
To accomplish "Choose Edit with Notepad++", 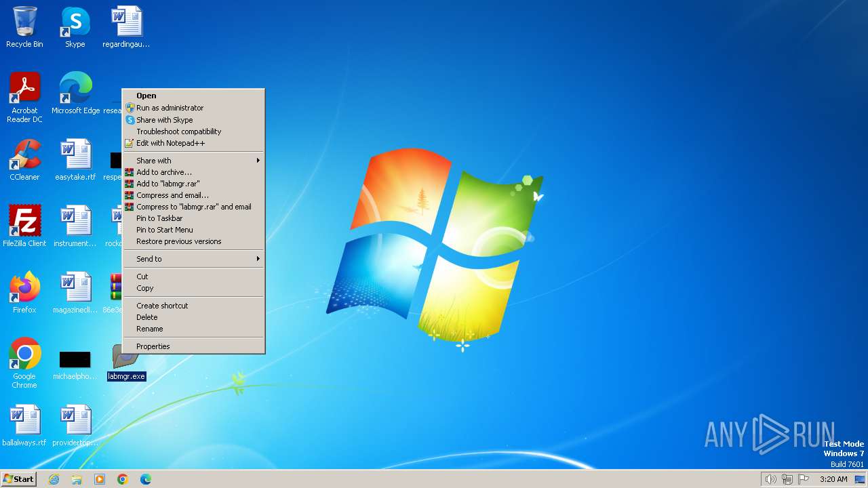I will click(x=193, y=143).
